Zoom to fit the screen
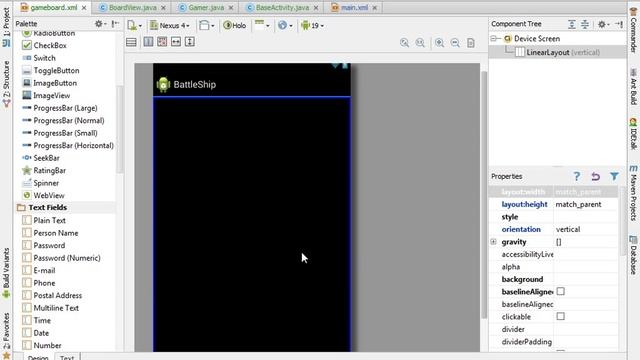Image resolution: width=640 pixels, height=360 pixels. [404, 43]
